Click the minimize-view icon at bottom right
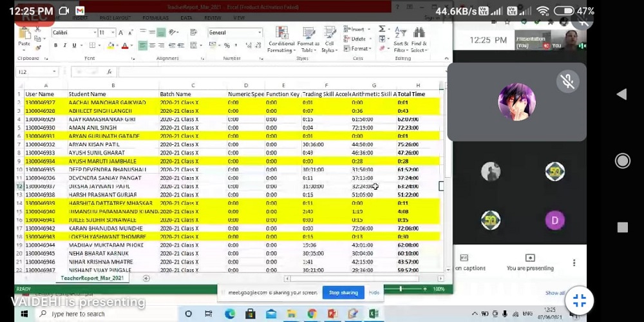Screen dimensions: 644x322 click(580, 299)
